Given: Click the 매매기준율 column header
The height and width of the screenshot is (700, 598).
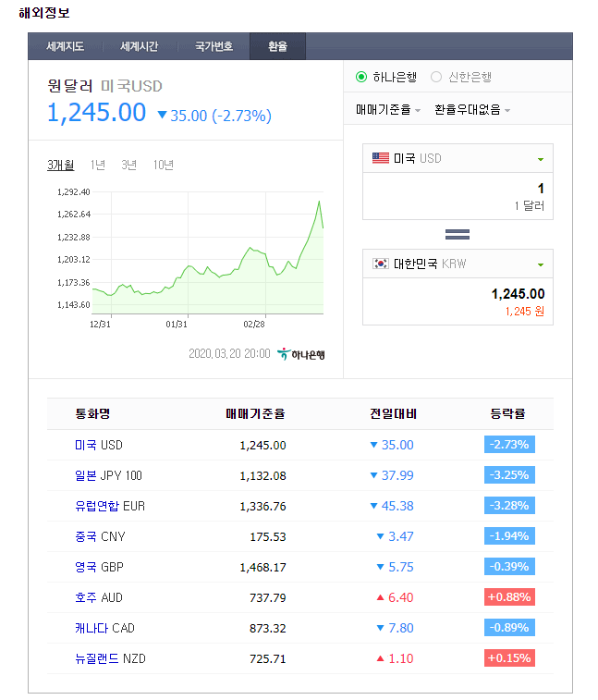Looking at the screenshot, I should tap(255, 414).
